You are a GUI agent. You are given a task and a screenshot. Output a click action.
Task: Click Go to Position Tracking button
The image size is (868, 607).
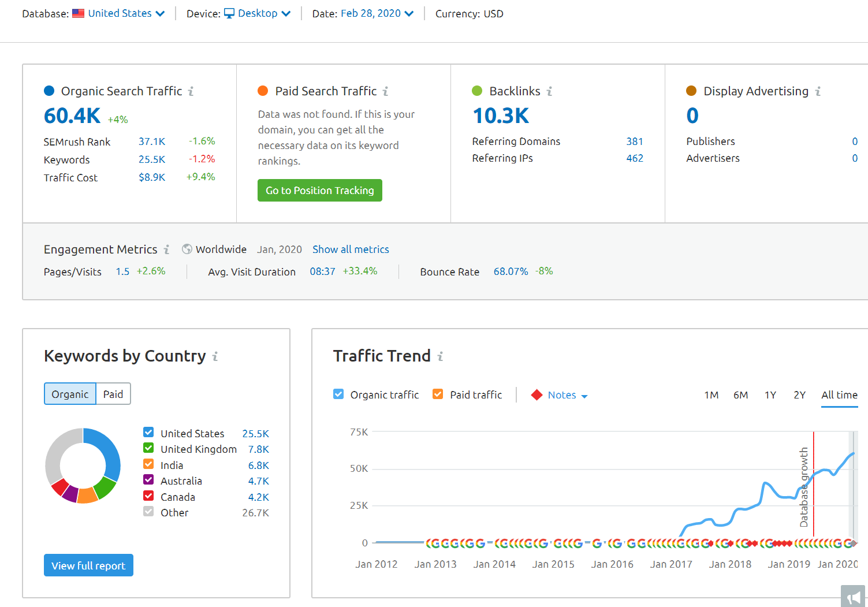tap(320, 191)
